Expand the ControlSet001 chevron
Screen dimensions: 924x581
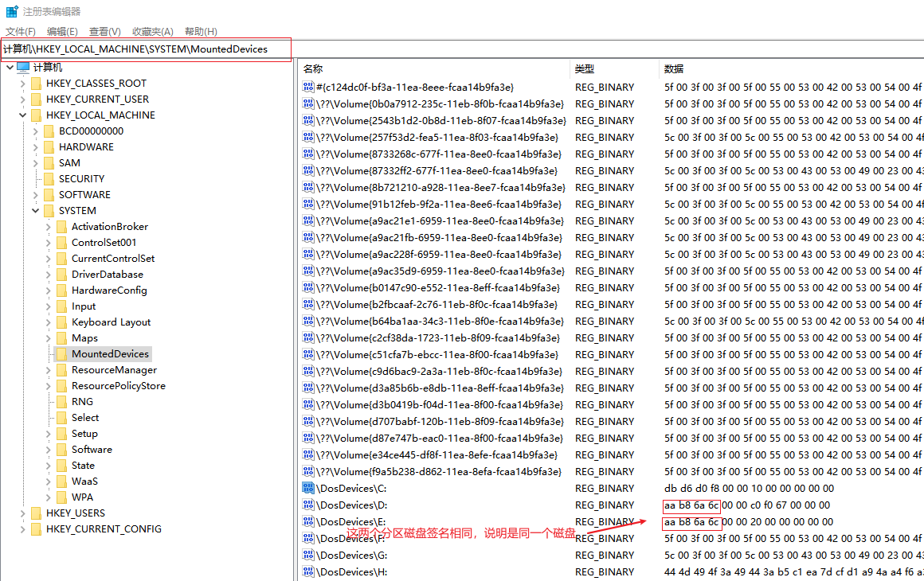46,242
